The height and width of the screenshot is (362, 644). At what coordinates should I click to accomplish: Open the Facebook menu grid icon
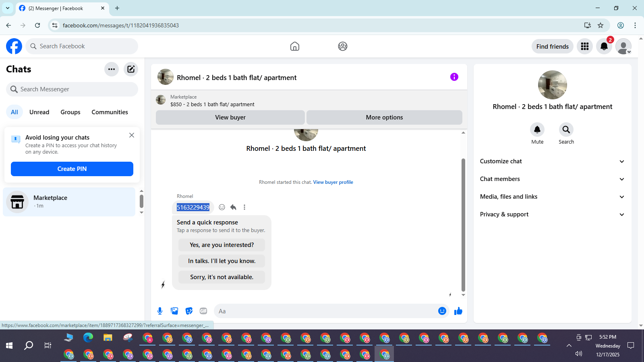(x=585, y=46)
